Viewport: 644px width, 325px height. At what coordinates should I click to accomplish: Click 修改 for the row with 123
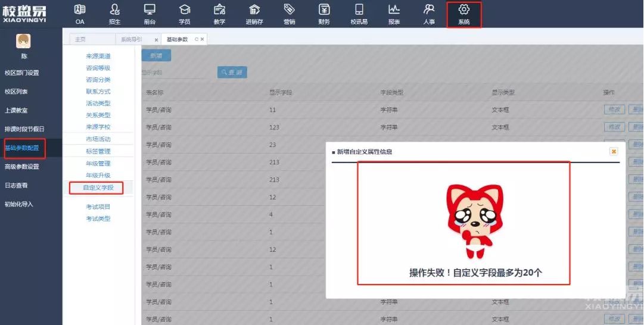[x=614, y=127]
